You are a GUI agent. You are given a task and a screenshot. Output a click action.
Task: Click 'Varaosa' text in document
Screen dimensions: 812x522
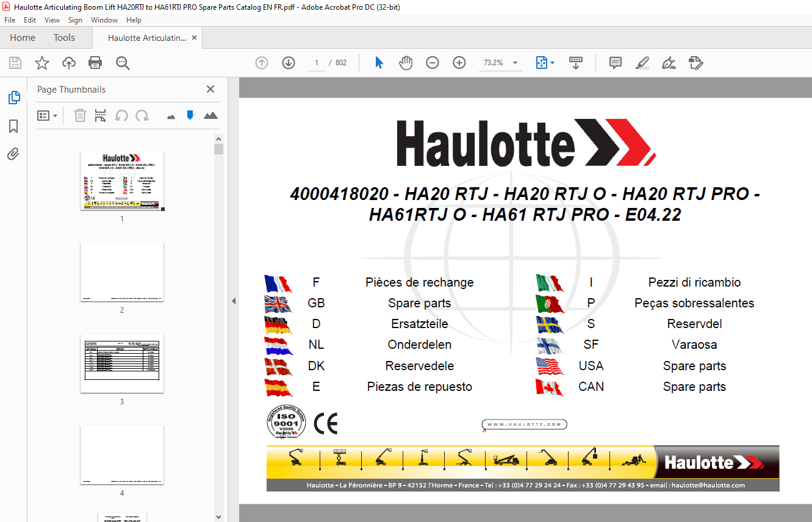(694, 345)
